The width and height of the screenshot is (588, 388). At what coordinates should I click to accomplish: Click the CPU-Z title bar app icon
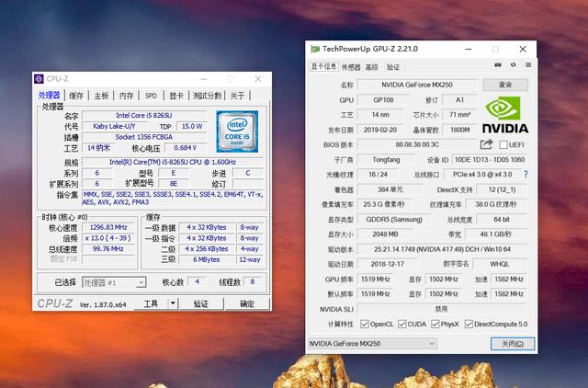pos(39,79)
